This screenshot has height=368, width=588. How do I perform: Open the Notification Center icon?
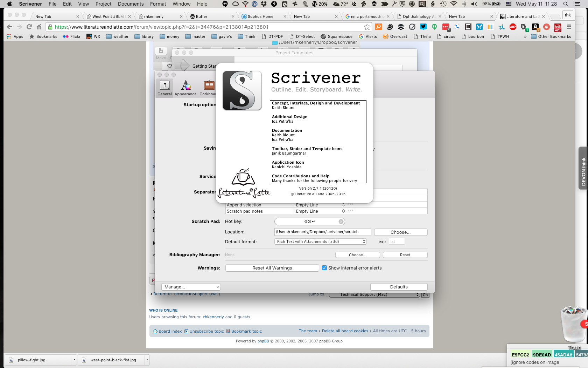click(577, 4)
